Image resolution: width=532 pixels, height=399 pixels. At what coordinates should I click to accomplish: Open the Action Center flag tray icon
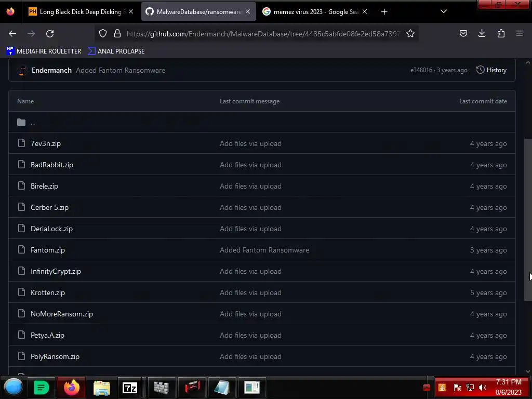pyautogui.click(x=457, y=388)
